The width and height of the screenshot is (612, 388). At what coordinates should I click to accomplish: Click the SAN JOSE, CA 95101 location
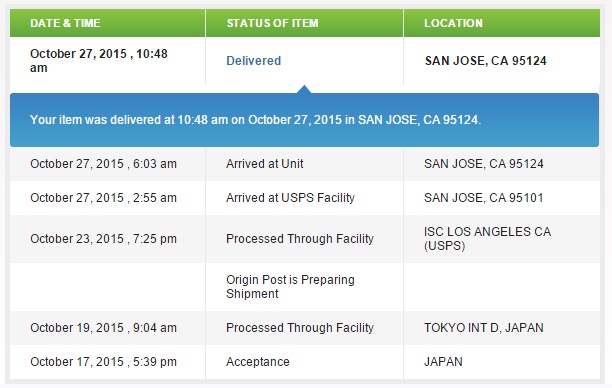point(484,198)
